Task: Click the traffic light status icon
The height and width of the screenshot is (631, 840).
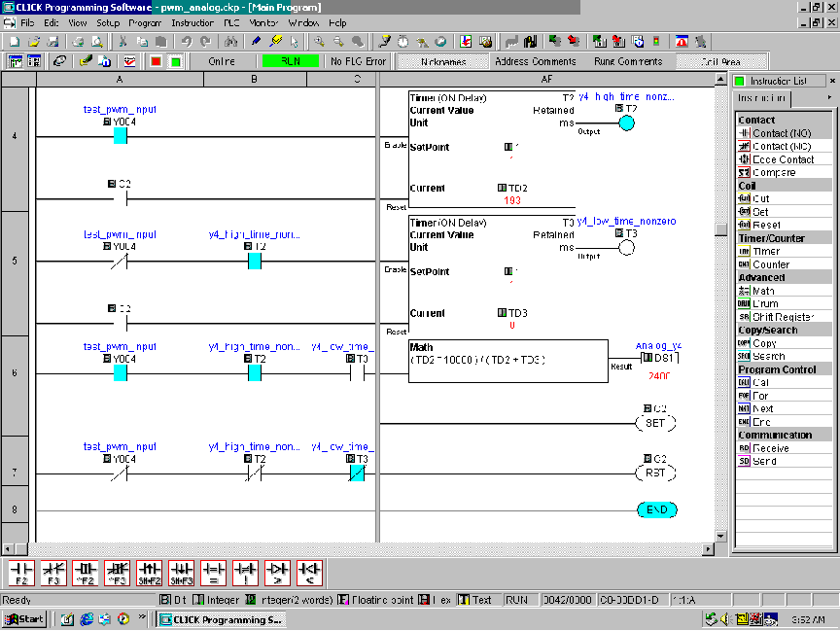Action: point(656,42)
